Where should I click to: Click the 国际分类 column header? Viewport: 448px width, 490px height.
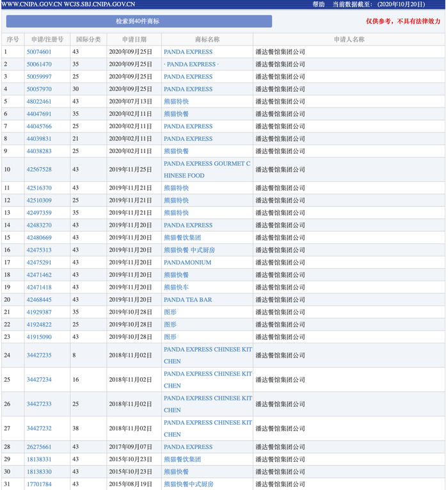pos(88,39)
